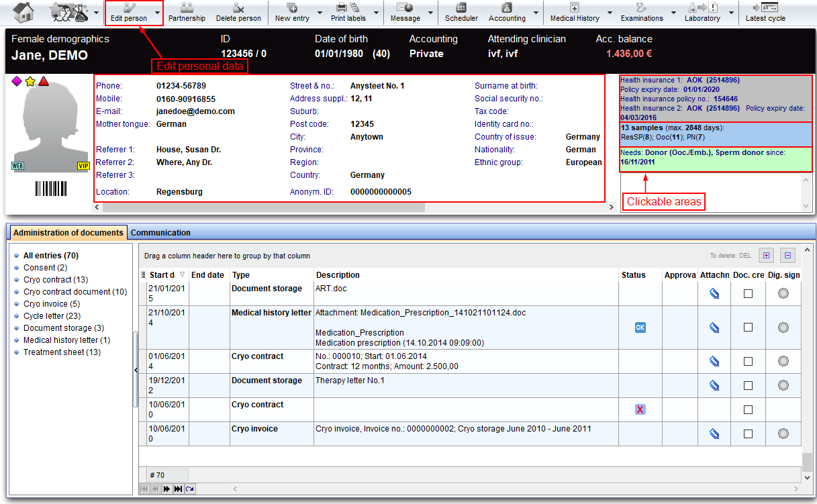
Task: Click the WEB badge on patient photo
Action: [18, 166]
